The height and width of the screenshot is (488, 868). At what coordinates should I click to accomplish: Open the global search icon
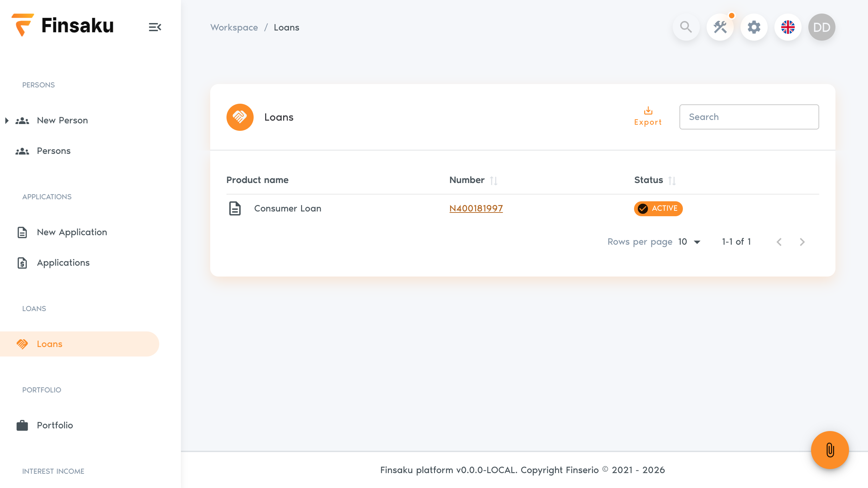point(686,27)
